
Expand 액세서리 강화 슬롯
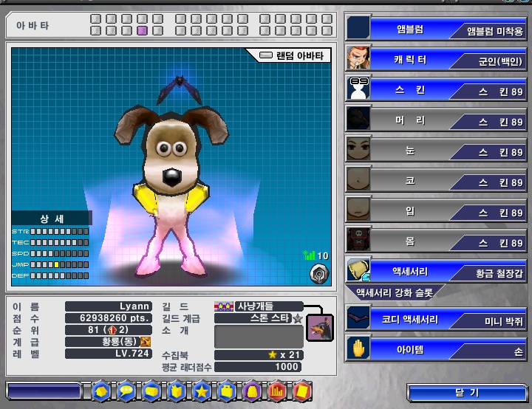click(395, 292)
